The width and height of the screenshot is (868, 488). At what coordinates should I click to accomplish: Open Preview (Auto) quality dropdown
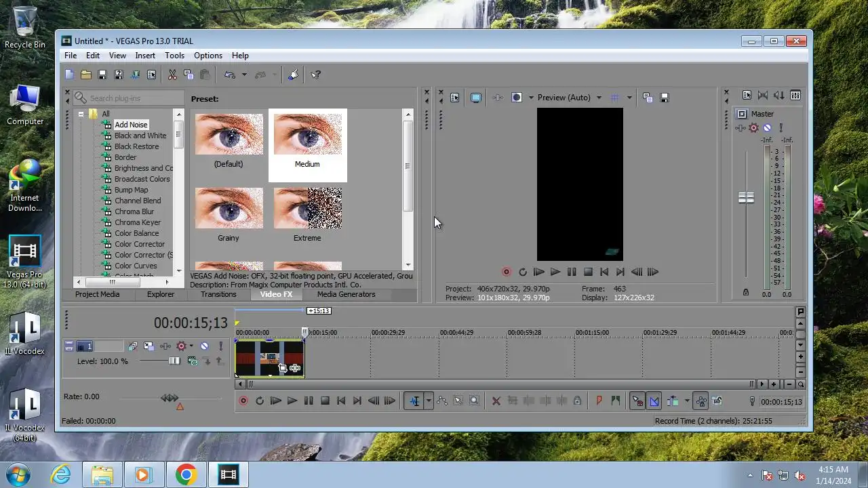coord(599,98)
